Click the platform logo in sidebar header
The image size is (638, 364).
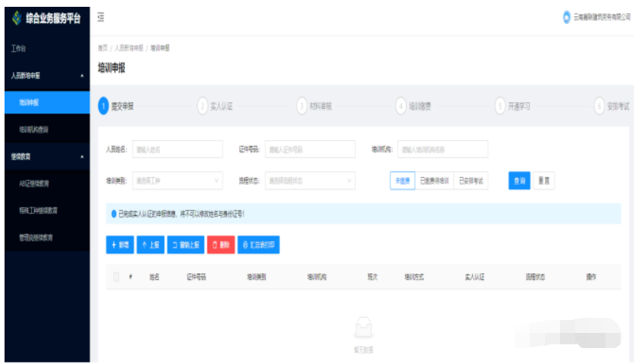17,18
